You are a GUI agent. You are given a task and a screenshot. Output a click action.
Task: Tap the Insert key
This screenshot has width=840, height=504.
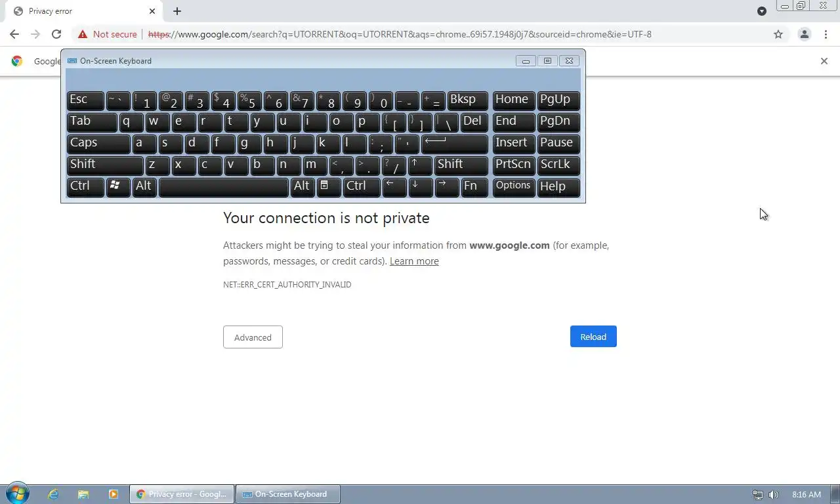click(513, 144)
